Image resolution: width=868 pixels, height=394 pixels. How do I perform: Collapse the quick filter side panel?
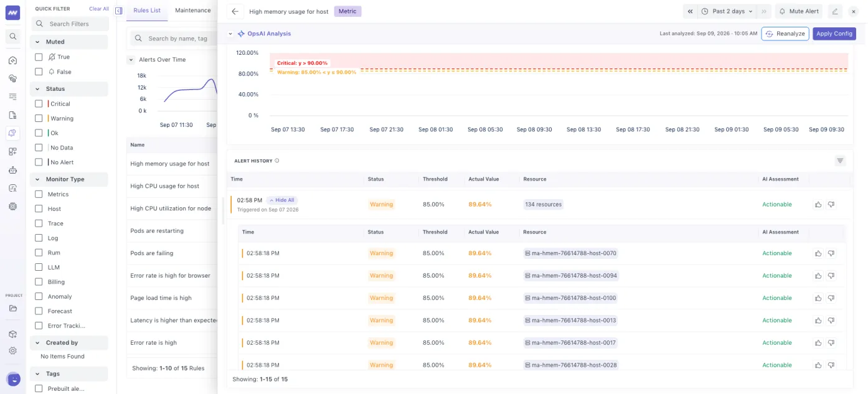point(118,11)
